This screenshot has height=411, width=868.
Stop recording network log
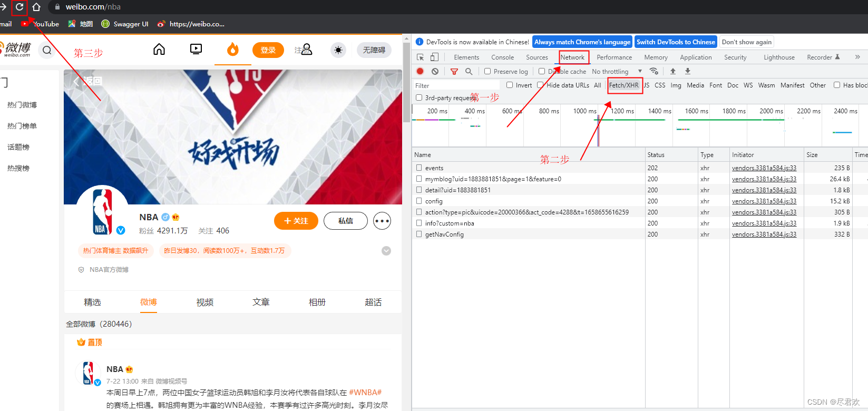pyautogui.click(x=420, y=71)
